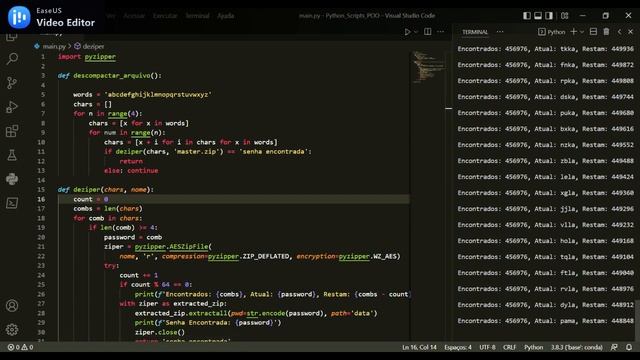
Task: Click 'count = 0' on line 16
Action: point(91,199)
